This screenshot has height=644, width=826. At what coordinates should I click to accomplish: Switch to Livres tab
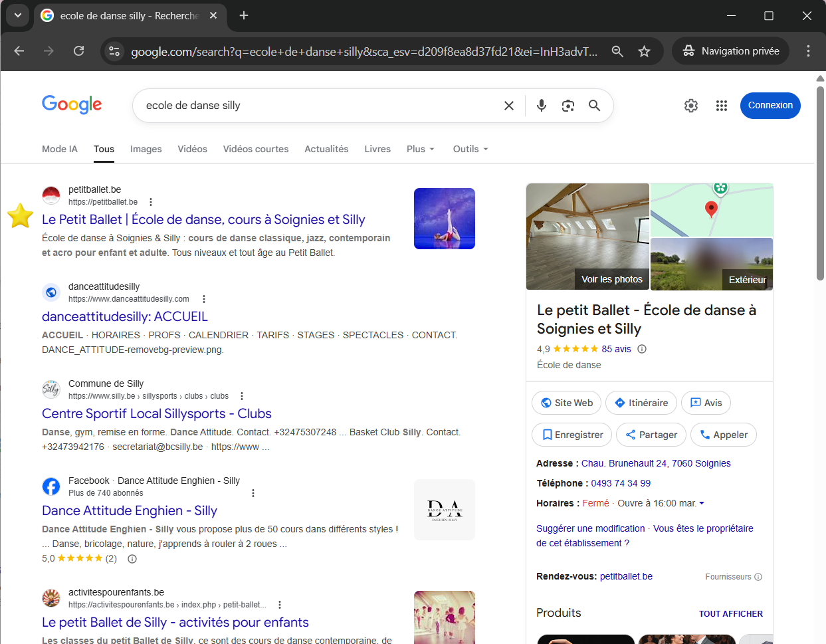[x=377, y=149]
